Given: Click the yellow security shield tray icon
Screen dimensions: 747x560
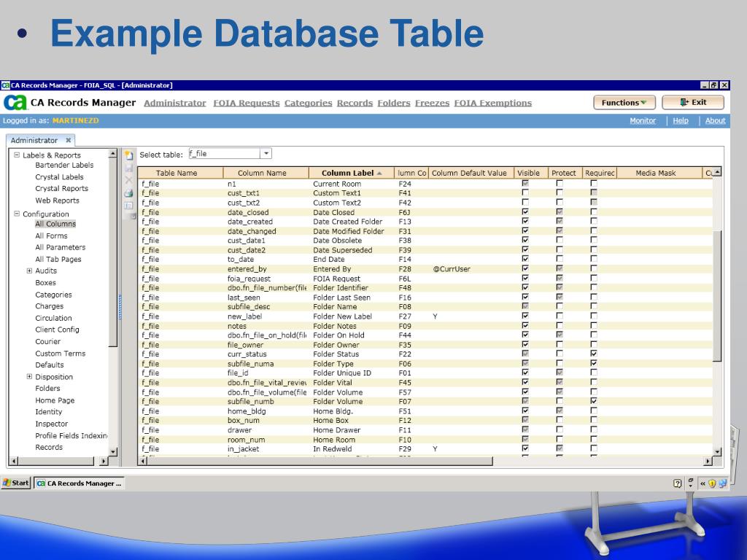Looking at the screenshot, I should click(x=712, y=483).
